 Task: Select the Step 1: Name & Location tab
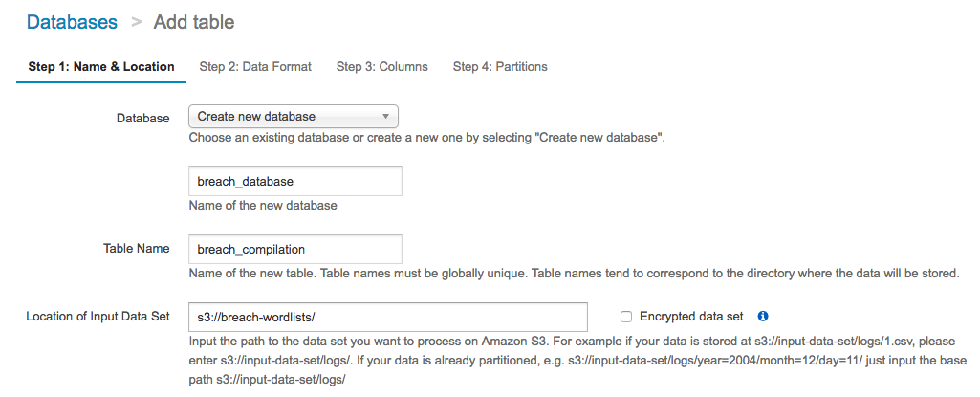tap(101, 67)
